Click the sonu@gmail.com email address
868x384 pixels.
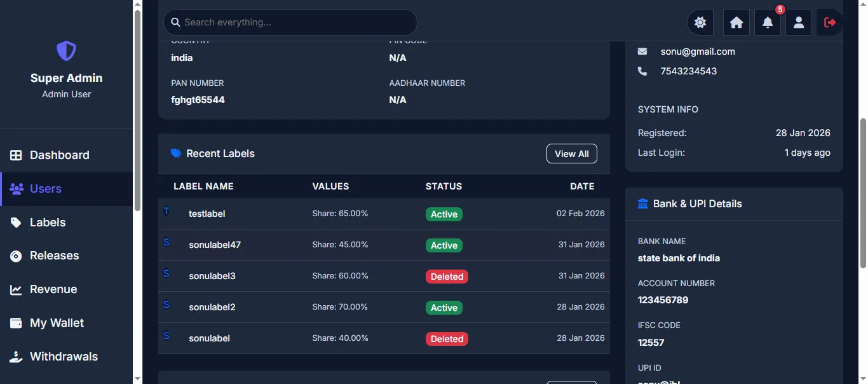click(698, 51)
